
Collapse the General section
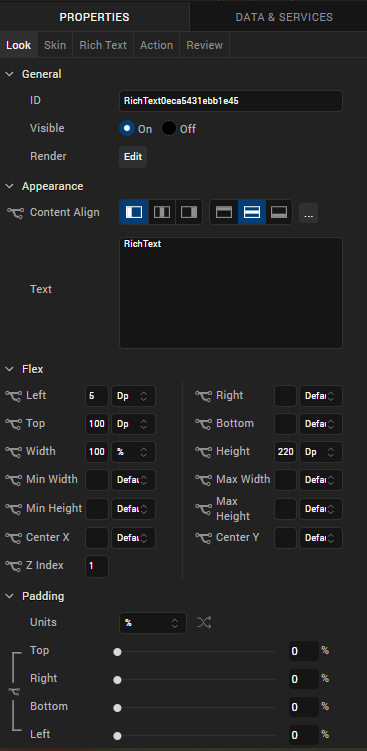coord(9,74)
